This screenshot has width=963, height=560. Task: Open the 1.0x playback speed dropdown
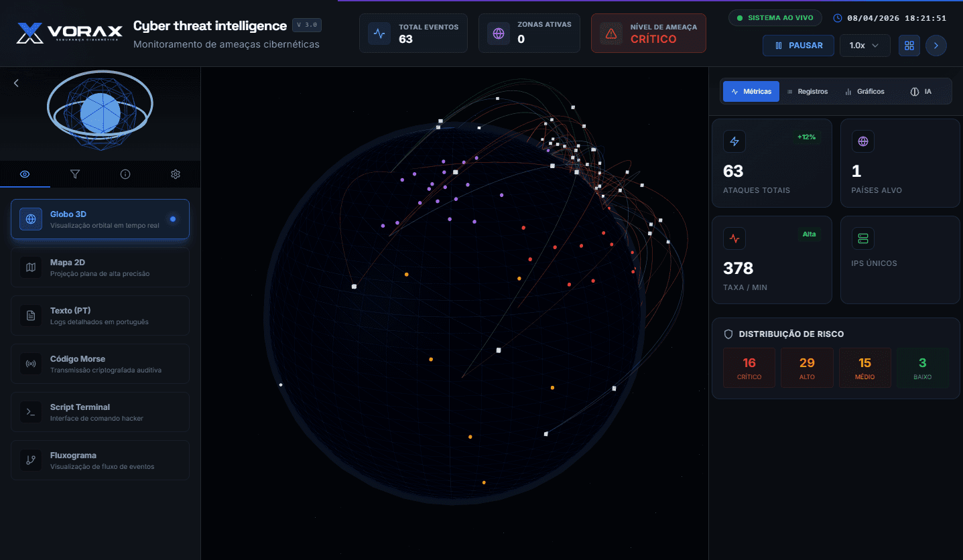(x=864, y=46)
